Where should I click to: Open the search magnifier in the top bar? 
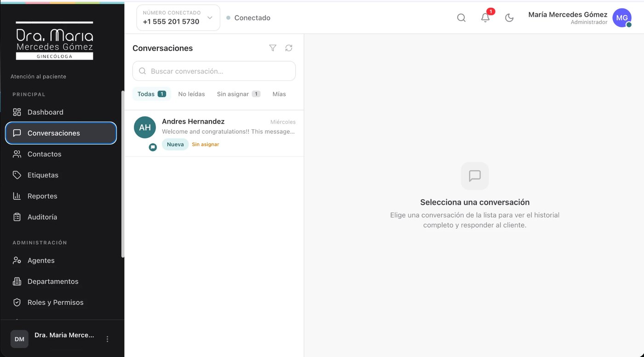[x=461, y=18]
